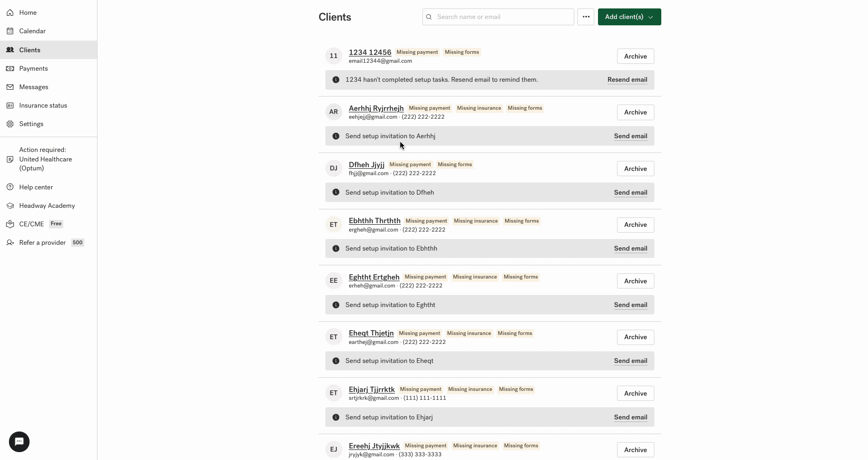
Task: Send email invitation to Ebhthh
Action: [631, 248]
